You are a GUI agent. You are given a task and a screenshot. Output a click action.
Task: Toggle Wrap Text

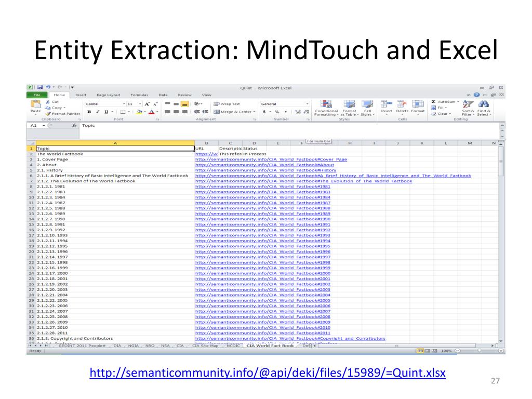227,104
